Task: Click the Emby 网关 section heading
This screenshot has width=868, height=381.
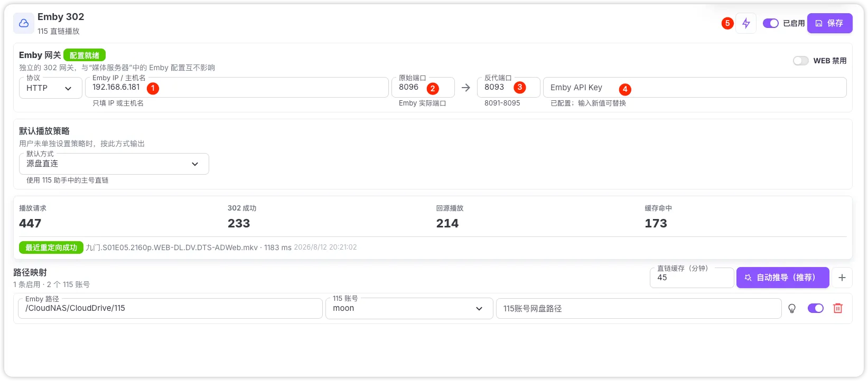Action: [40, 55]
